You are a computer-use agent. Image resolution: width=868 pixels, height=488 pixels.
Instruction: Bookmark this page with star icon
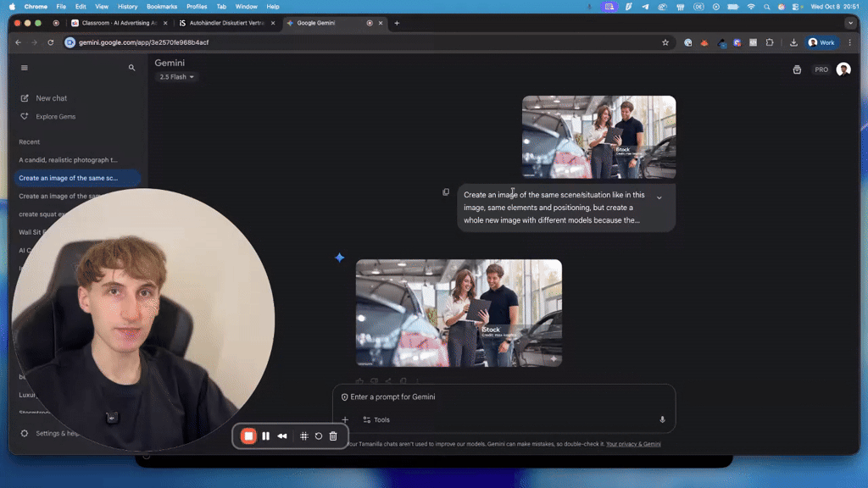[x=665, y=42]
